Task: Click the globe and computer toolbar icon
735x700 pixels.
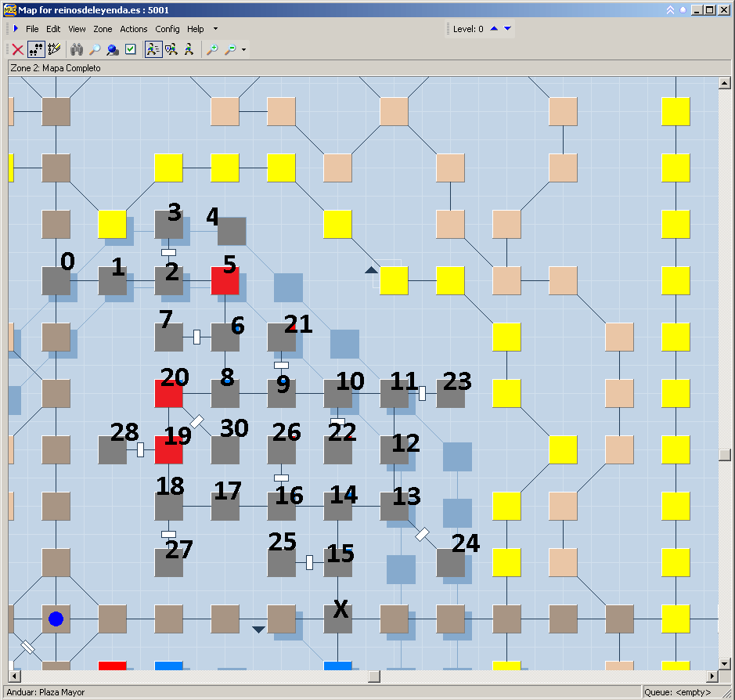Action: tap(113, 49)
